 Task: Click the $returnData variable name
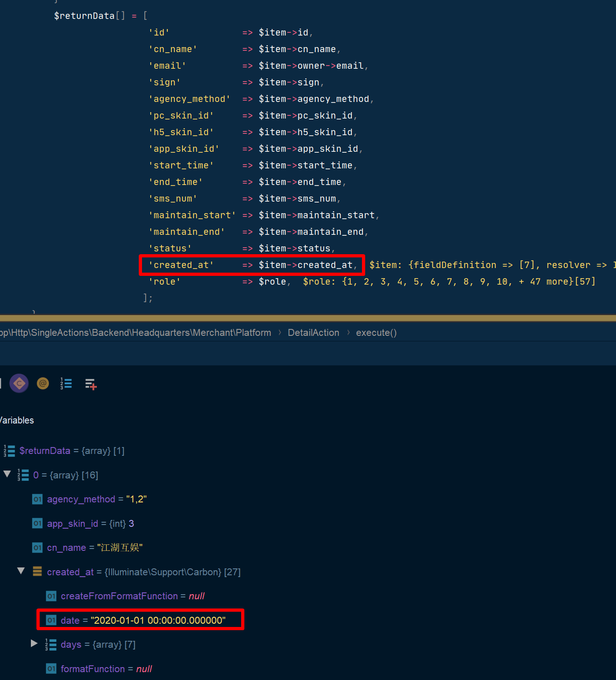[45, 451]
